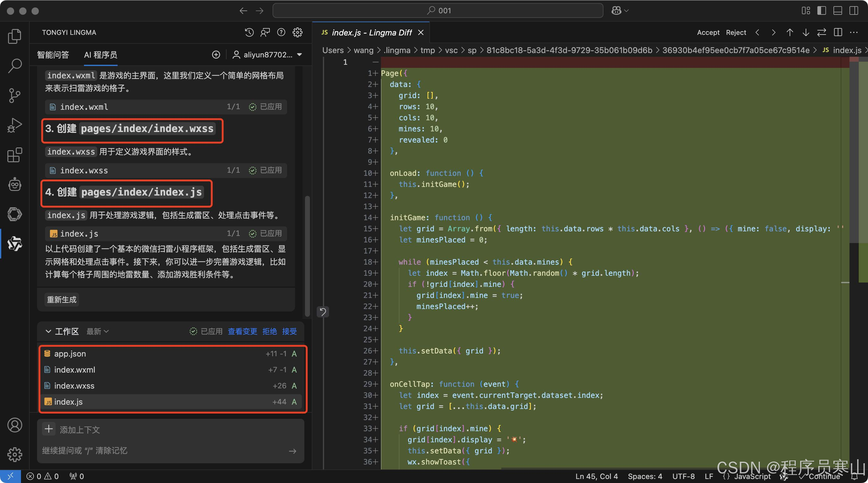Open index.wxml file card in chat

[166, 107]
